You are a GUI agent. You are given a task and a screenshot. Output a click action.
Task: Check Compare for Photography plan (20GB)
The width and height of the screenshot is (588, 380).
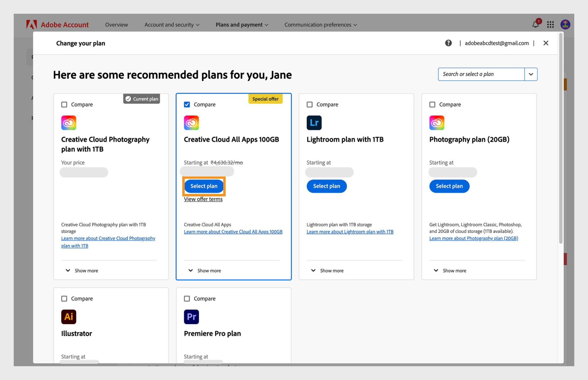[432, 104]
